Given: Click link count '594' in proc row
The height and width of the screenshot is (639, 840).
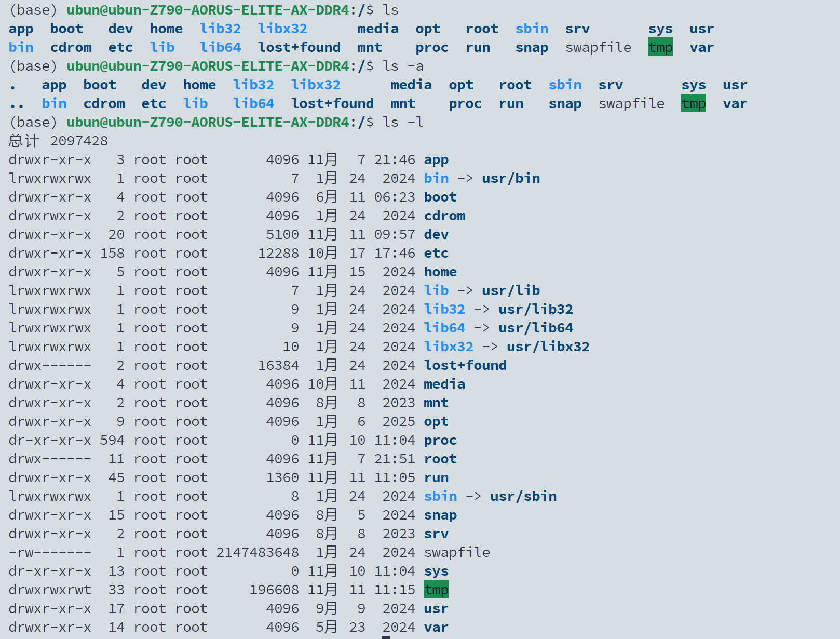Looking at the screenshot, I should [112, 440].
